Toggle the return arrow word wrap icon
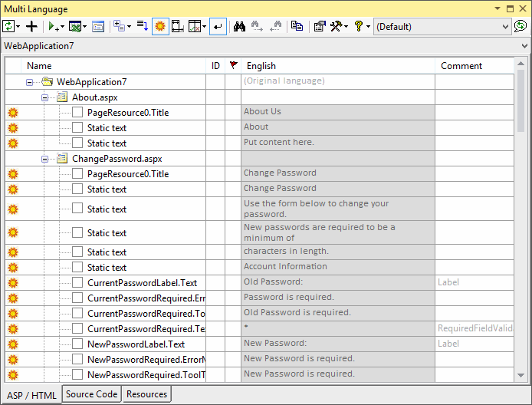Image resolution: width=532 pixels, height=405 pixels. point(218,26)
